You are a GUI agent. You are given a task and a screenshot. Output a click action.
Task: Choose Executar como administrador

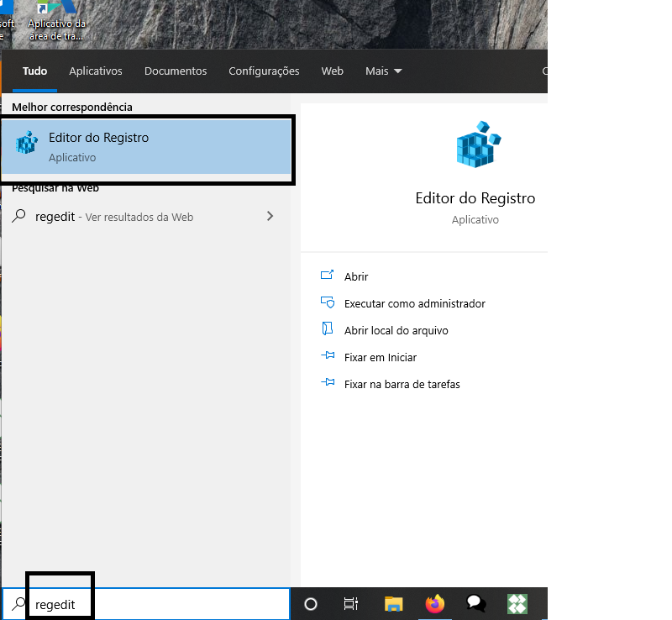(x=414, y=303)
